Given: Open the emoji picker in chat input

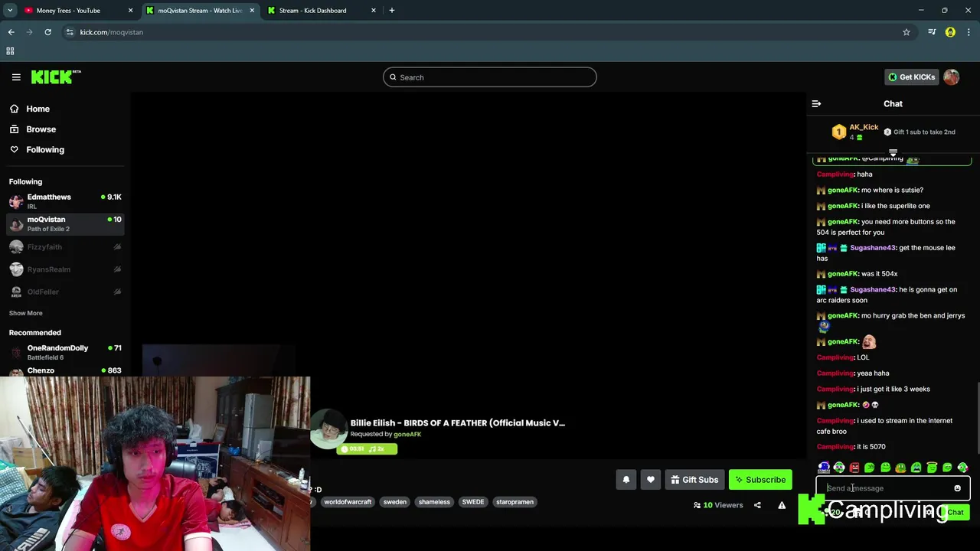Looking at the screenshot, I should coord(957,488).
